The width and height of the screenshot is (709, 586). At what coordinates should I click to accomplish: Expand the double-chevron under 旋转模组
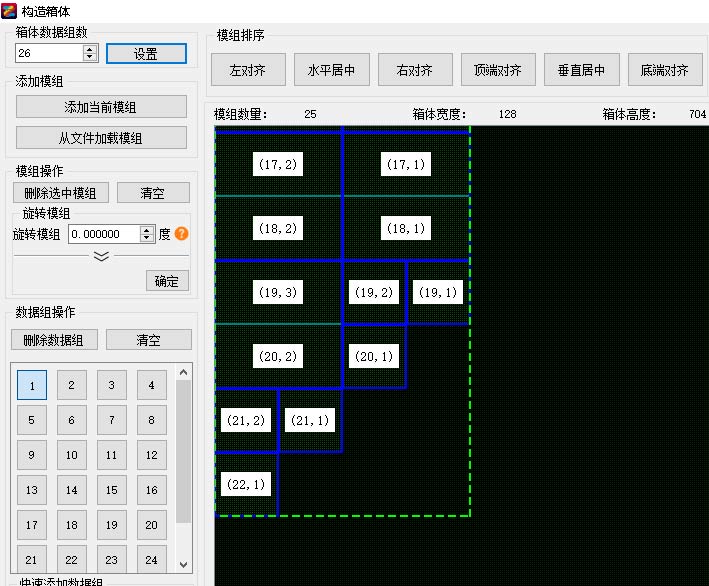tap(101, 256)
